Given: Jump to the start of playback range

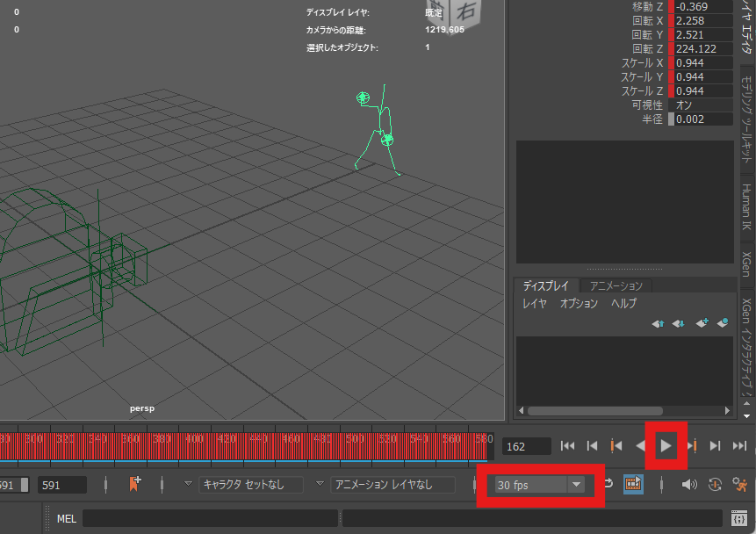Looking at the screenshot, I should (567, 446).
